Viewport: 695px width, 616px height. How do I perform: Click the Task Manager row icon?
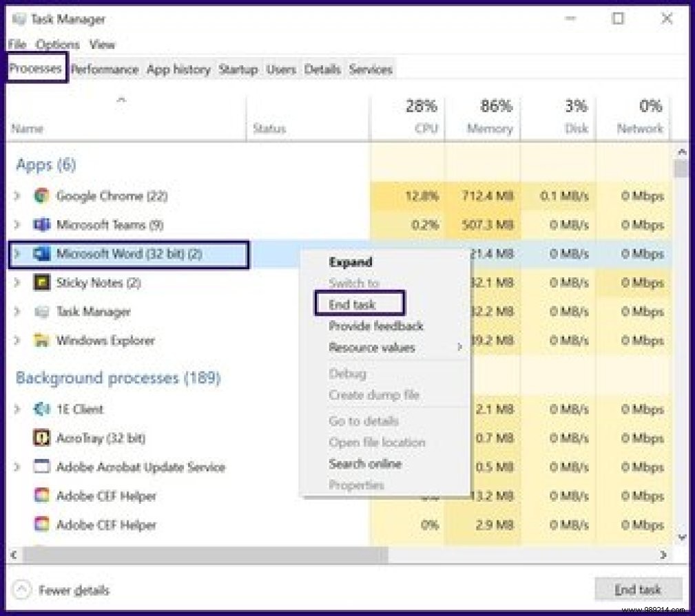click(41, 312)
